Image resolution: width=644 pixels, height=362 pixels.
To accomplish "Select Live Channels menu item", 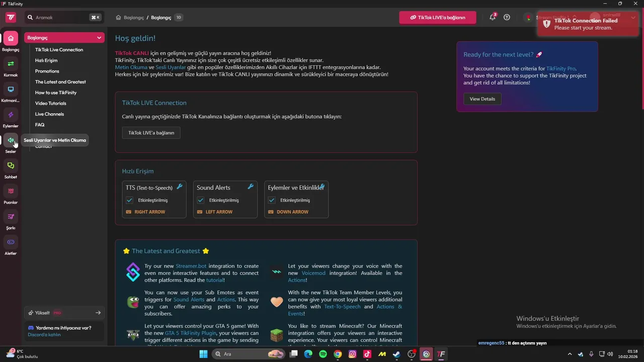I will tap(49, 114).
